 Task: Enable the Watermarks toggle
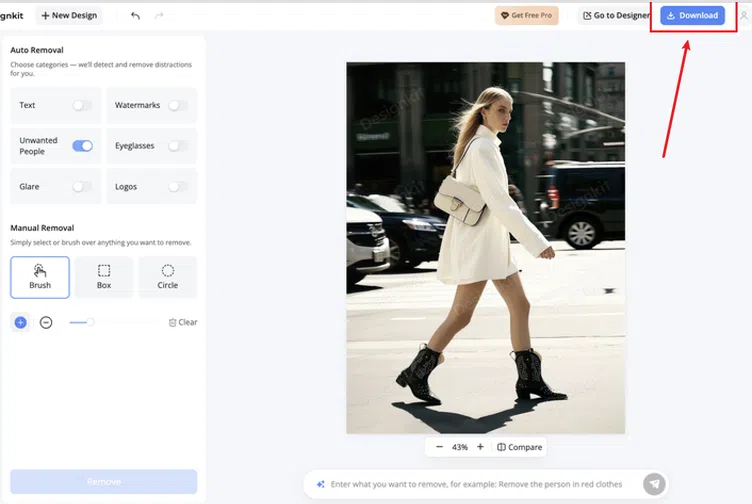click(178, 105)
